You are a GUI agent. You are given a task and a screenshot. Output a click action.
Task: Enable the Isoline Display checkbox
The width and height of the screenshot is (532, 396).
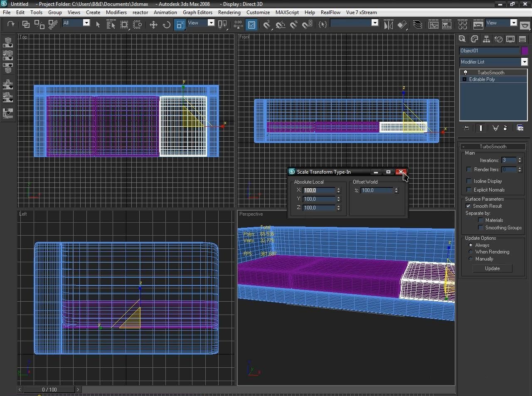click(469, 181)
